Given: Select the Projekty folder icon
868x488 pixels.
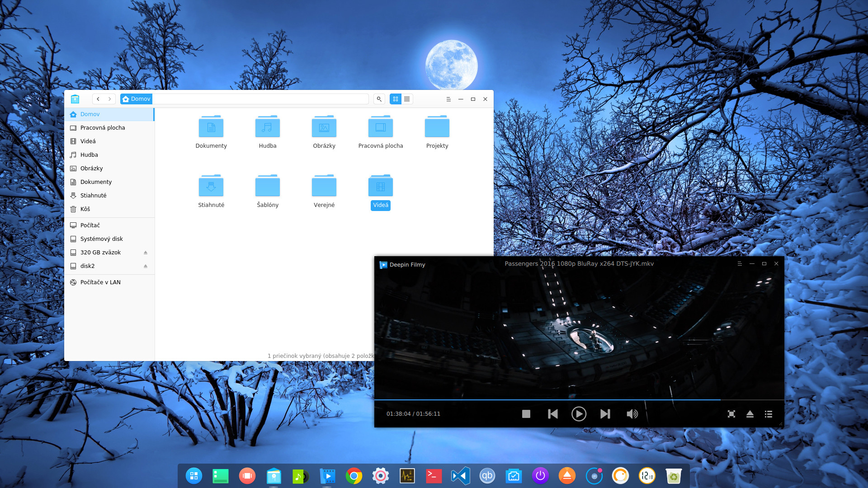Looking at the screenshot, I should [437, 127].
